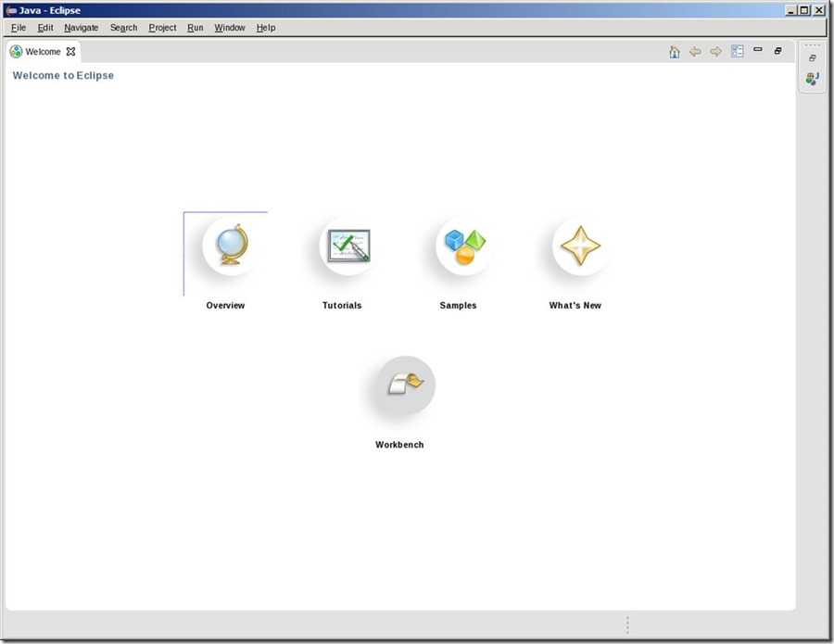Close the Welcome tab with its X

click(70, 52)
